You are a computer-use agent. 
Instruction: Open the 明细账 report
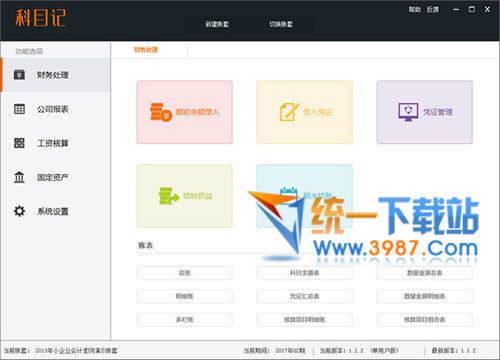point(184,296)
